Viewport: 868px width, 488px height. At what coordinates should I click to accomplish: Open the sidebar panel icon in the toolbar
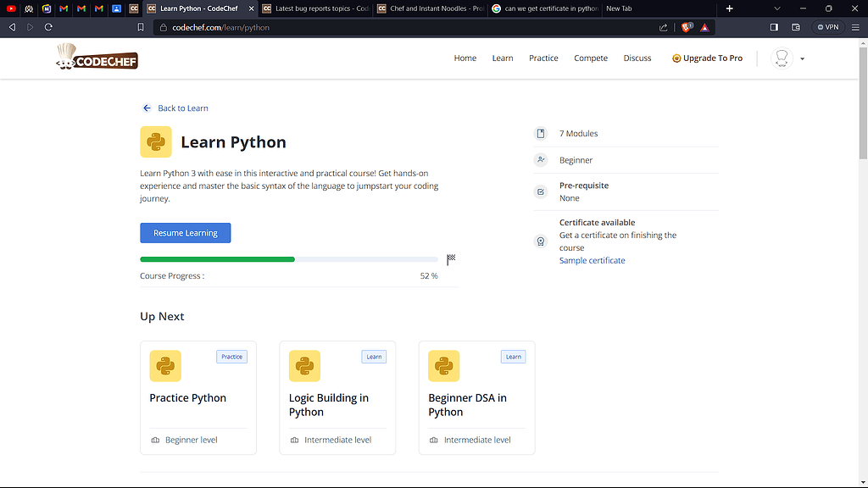click(773, 27)
